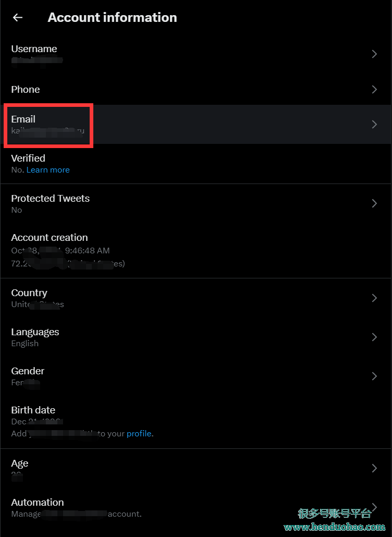
Task: Select the Username setting
Action: (x=196, y=54)
